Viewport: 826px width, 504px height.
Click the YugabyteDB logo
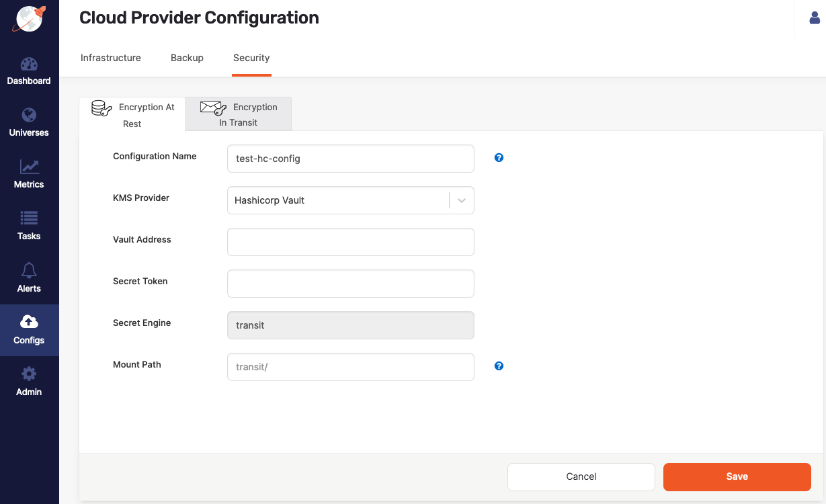(29, 19)
